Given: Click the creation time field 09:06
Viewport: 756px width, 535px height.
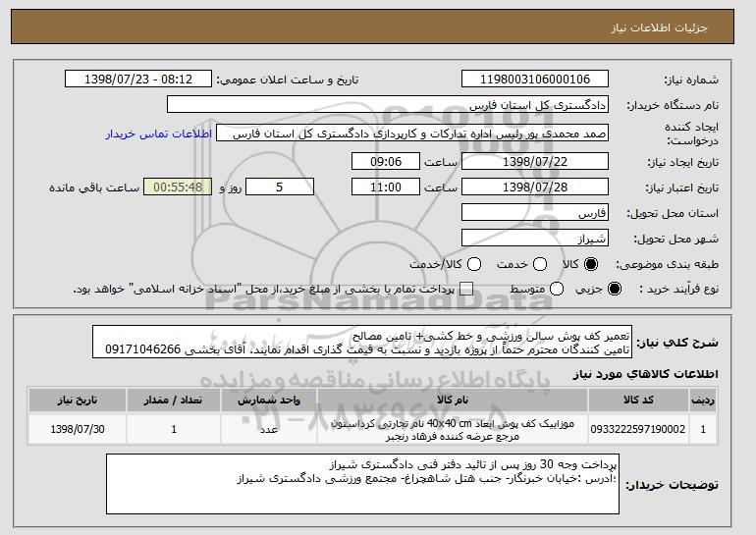Looking at the screenshot, I should click(386, 161).
